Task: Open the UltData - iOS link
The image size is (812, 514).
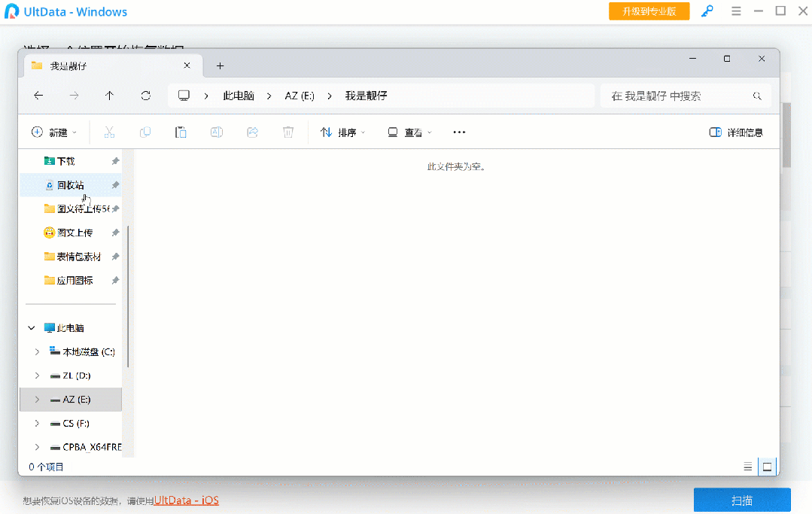Action: pyautogui.click(x=186, y=500)
